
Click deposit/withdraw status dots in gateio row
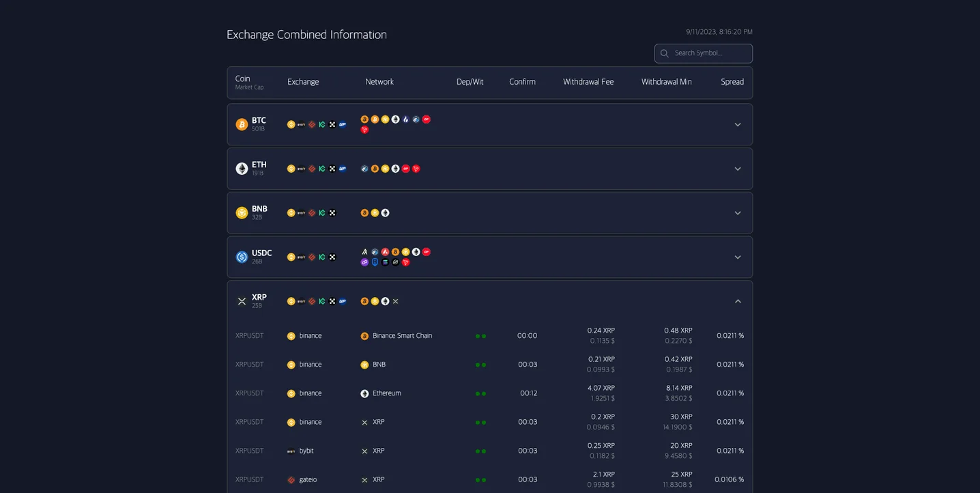coord(480,480)
